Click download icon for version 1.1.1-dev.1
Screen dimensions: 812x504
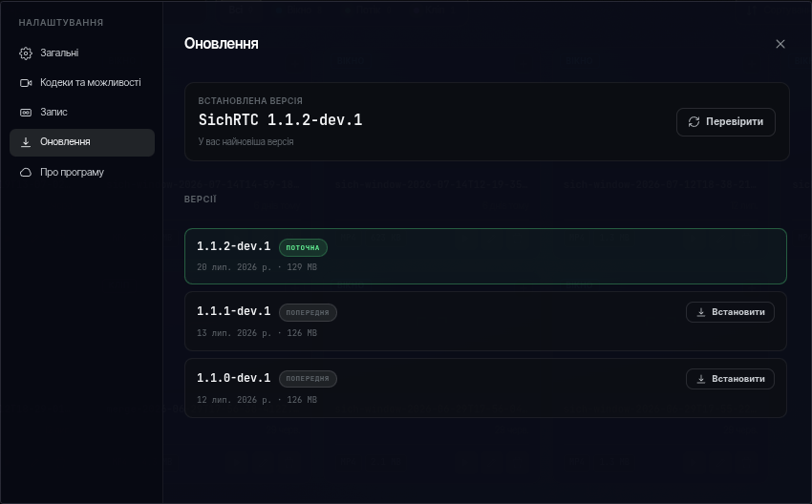click(x=701, y=312)
